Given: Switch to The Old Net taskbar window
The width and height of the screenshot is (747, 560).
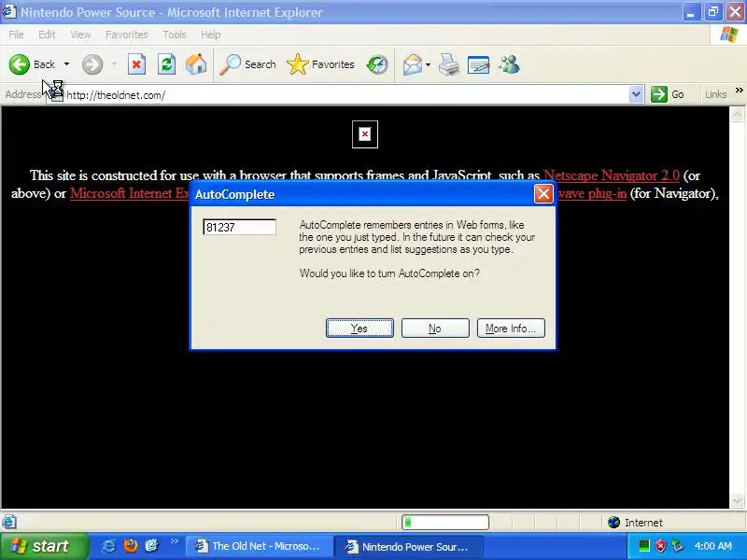Looking at the screenshot, I should pyautogui.click(x=258, y=546).
